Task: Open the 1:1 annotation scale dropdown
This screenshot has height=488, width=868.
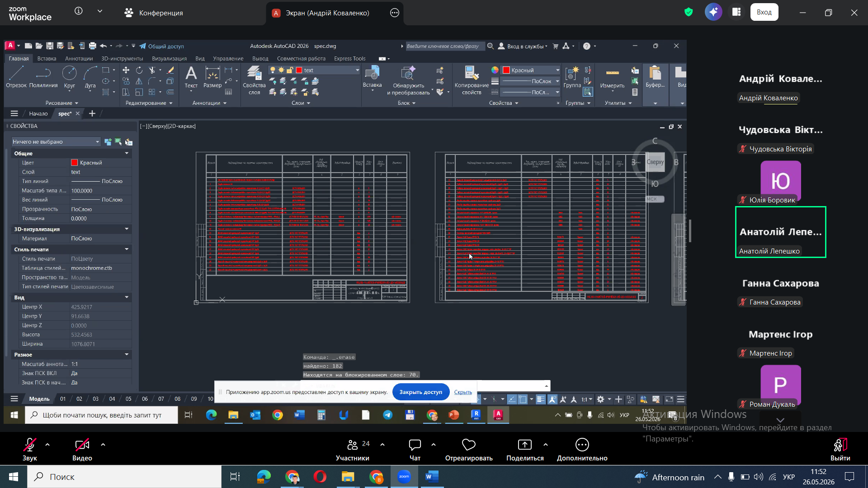Action: 587,399
